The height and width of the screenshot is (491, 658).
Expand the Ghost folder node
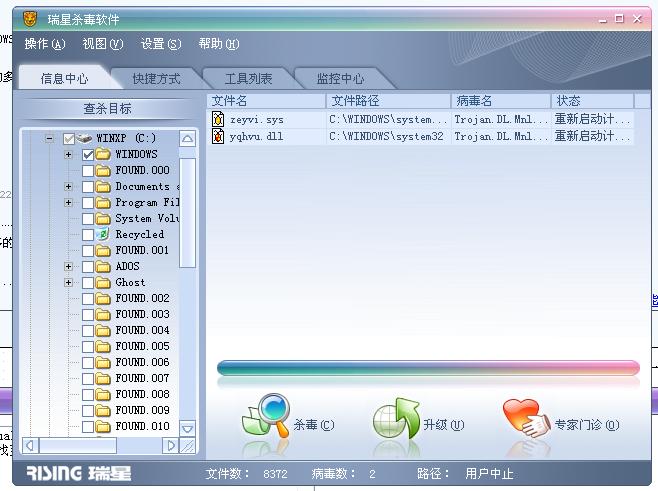point(68,282)
